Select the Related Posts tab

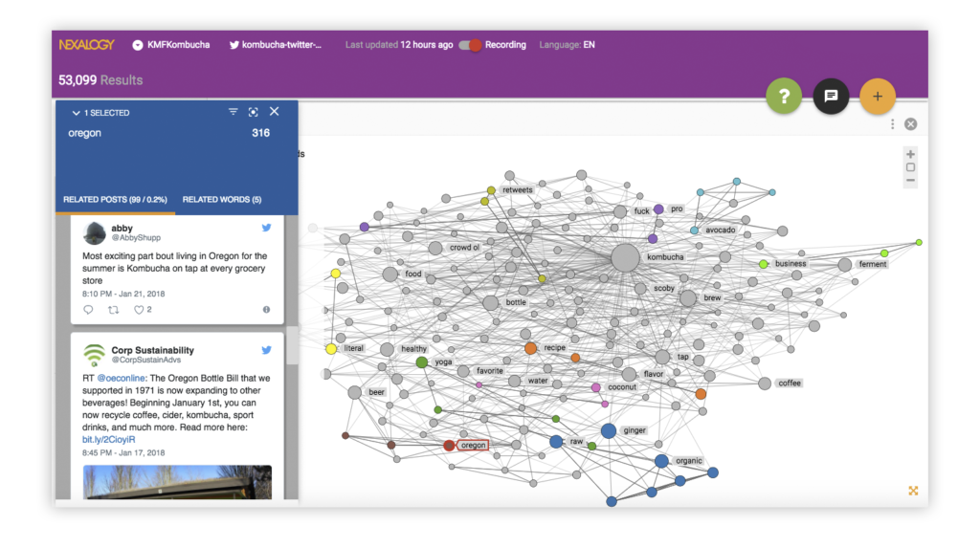(x=115, y=199)
